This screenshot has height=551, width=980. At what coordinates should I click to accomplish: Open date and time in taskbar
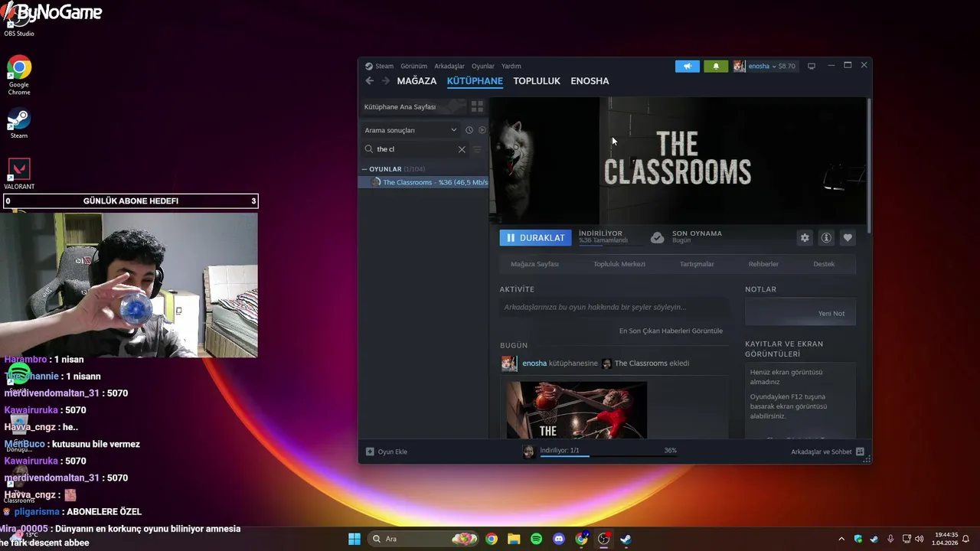(x=946, y=539)
